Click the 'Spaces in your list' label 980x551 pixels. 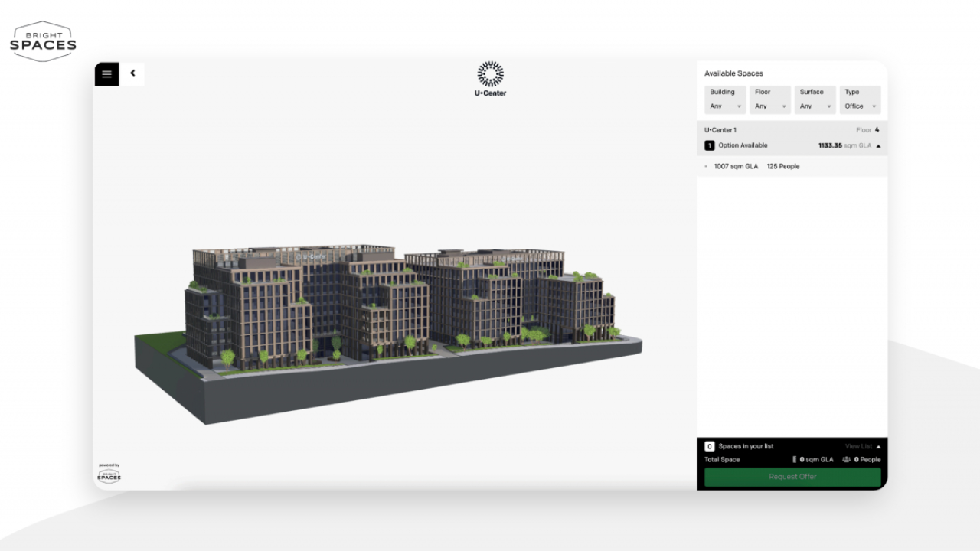746,446
